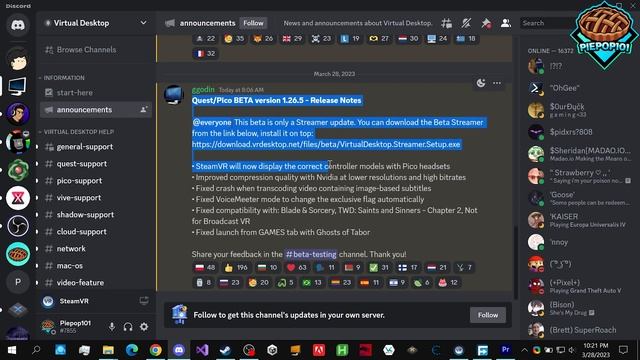Toggle green checkmark reaction with 31

tap(379, 268)
